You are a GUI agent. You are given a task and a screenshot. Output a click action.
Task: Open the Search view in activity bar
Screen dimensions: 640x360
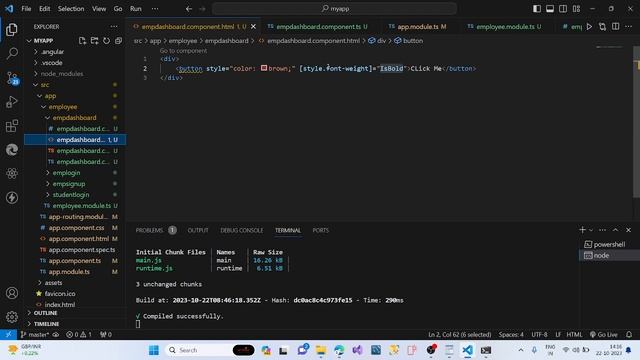[x=12, y=53]
